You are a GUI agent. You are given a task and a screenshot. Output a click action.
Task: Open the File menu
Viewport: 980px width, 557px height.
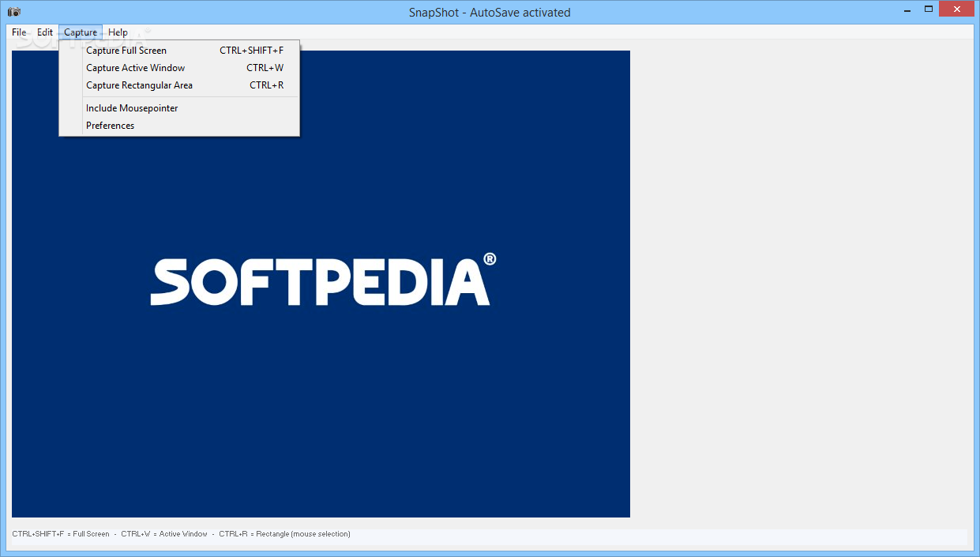tap(19, 32)
